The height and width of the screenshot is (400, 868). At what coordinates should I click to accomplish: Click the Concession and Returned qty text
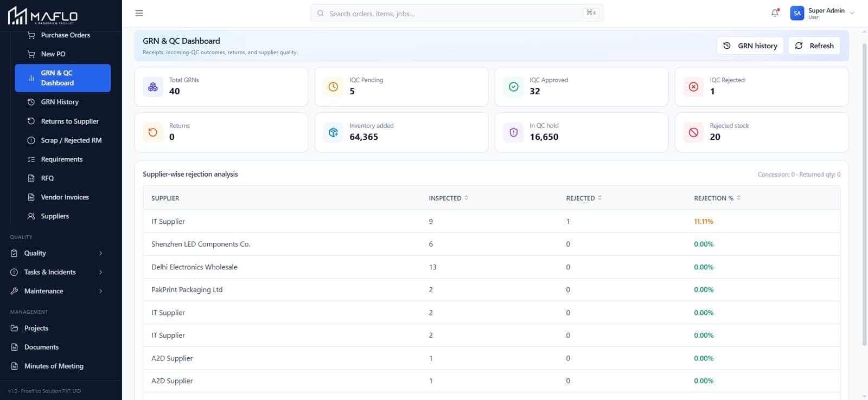pos(799,174)
